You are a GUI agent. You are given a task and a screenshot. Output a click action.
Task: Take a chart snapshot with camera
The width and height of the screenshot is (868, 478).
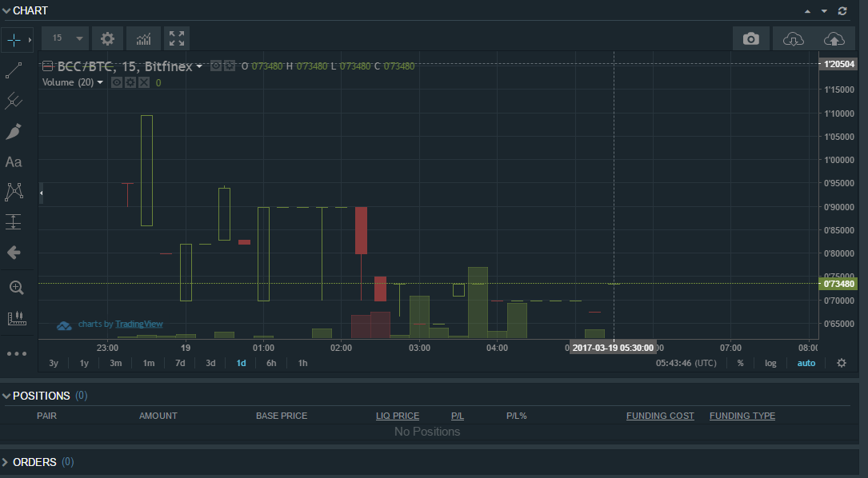tap(750, 38)
